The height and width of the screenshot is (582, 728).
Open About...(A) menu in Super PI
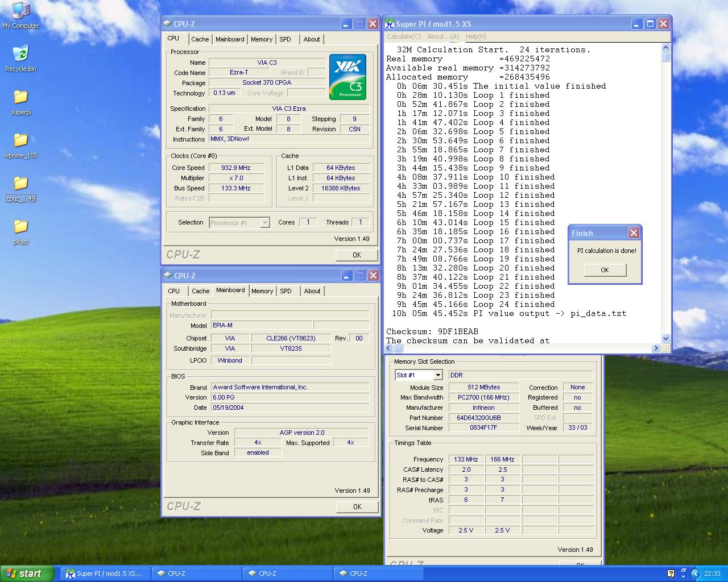[x=443, y=36]
